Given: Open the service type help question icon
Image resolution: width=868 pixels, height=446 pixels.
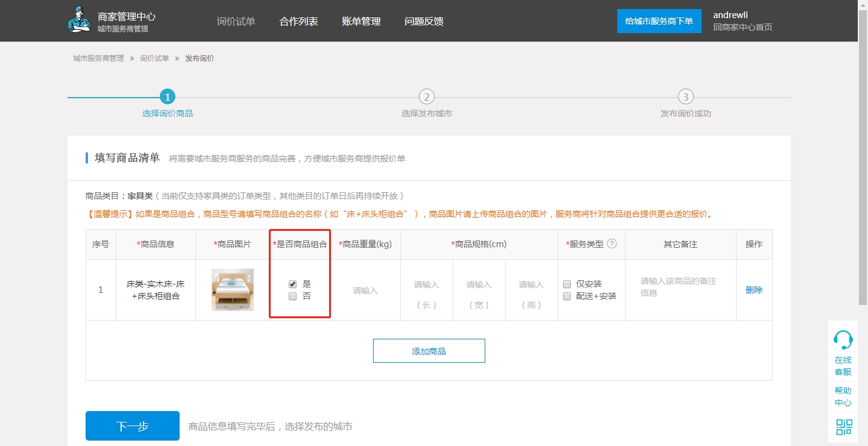Looking at the screenshot, I should click(612, 244).
